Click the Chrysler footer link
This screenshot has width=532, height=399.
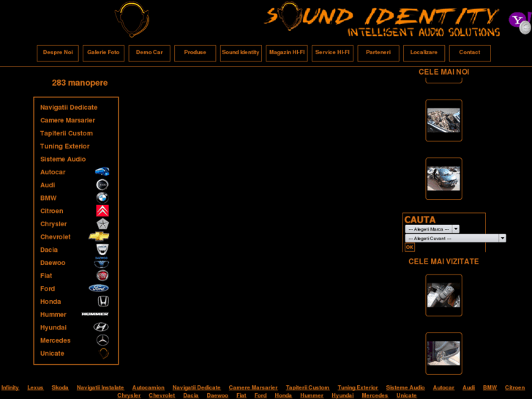129,395
